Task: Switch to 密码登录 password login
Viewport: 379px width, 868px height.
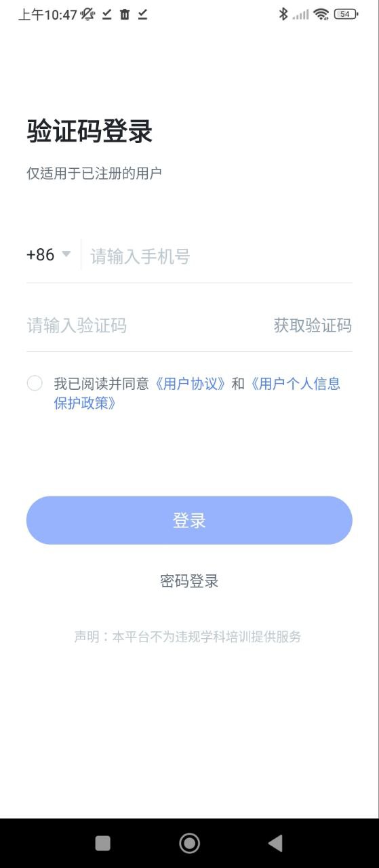Action: 189,581
